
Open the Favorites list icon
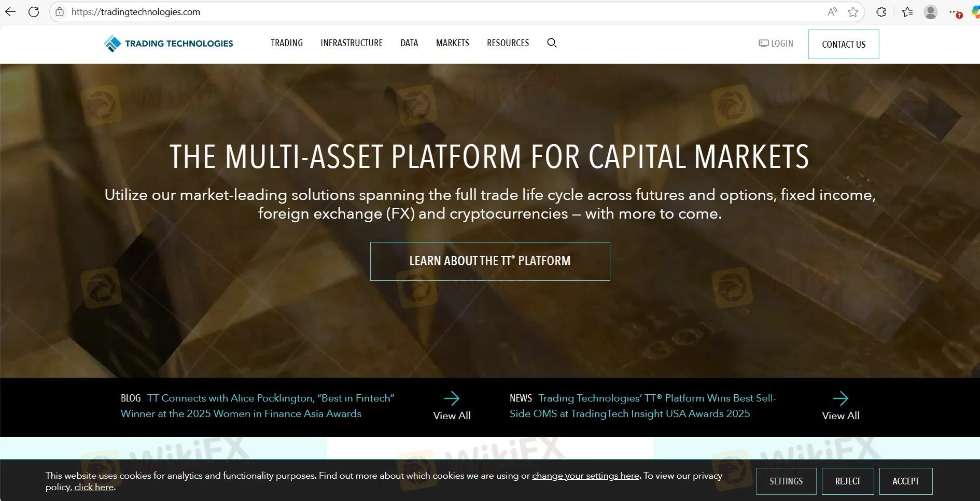pos(907,11)
